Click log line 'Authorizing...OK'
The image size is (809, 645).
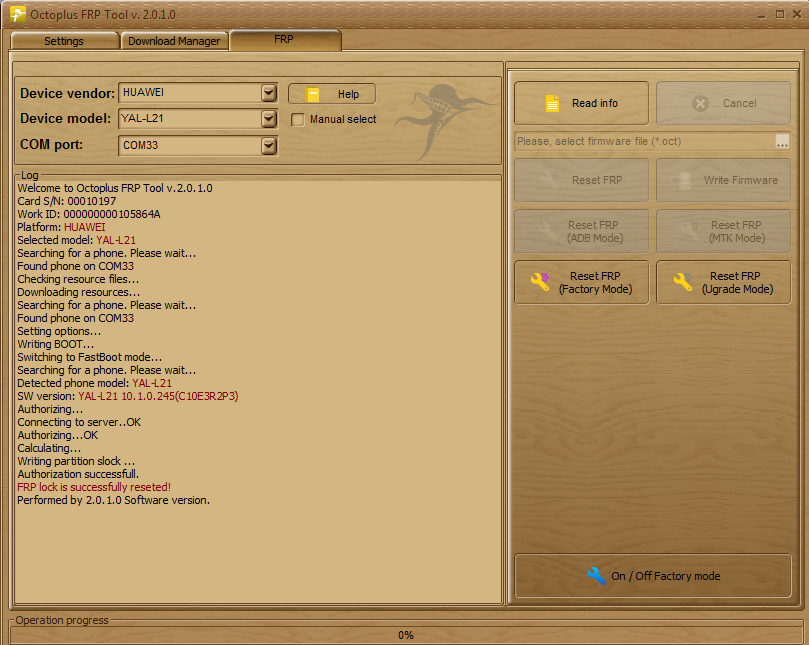[x=58, y=435]
